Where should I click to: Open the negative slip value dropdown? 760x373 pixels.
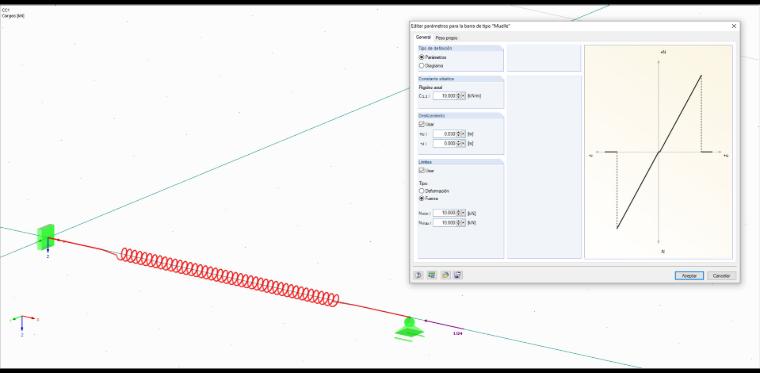tap(463, 143)
